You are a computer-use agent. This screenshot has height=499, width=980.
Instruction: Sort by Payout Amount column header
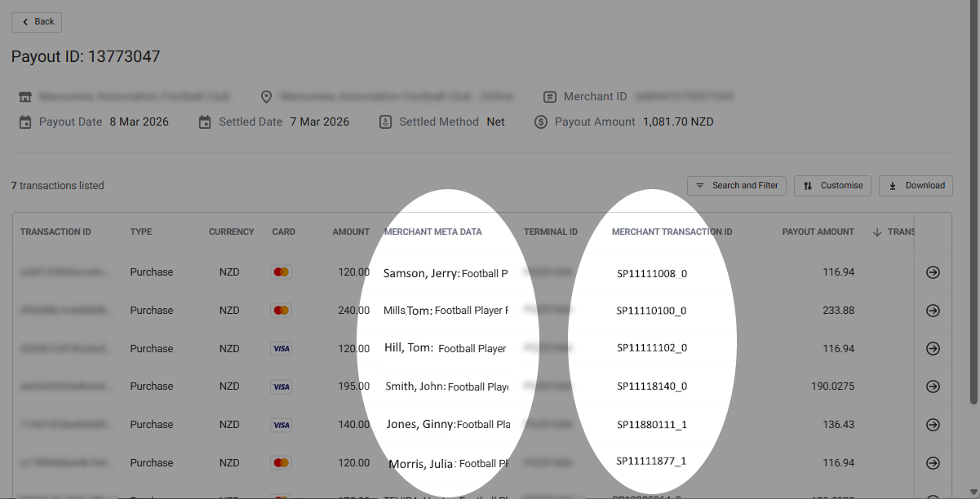tap(818, 232)
